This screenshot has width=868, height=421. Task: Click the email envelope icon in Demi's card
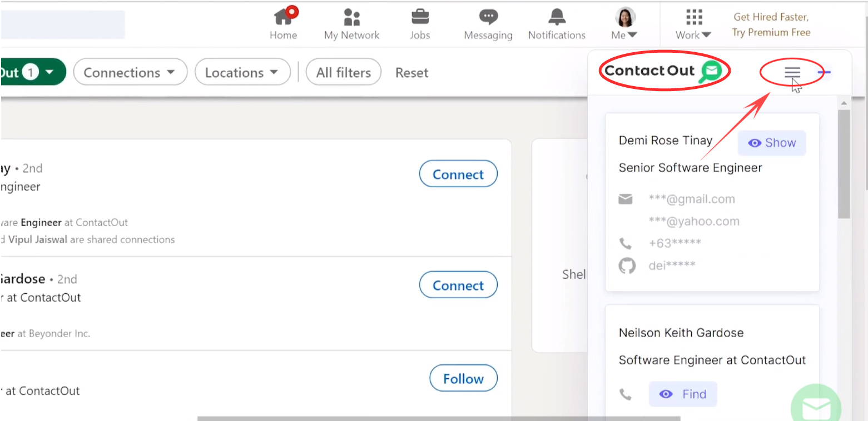coord(626,199)
